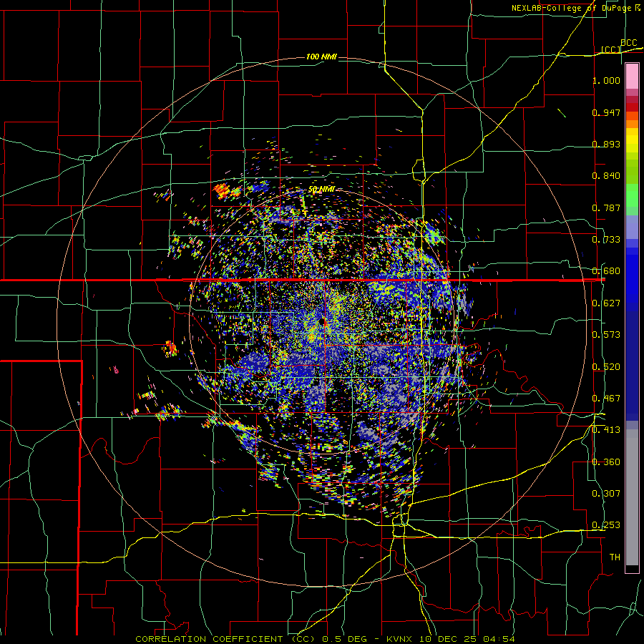Image resolution: width=644 pixels, height=644 pixels.
Task: Click the 50 NMI range ring label
Action: [321, 190]
